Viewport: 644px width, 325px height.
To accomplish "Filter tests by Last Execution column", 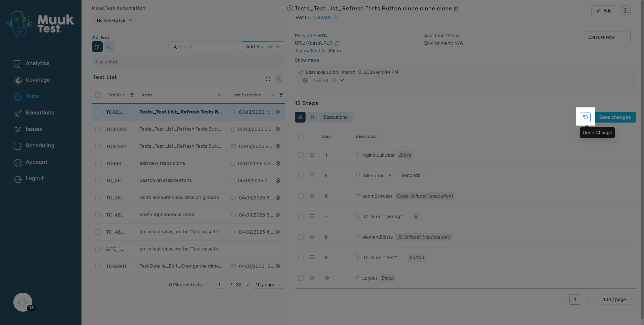I will tap(281, 95).
